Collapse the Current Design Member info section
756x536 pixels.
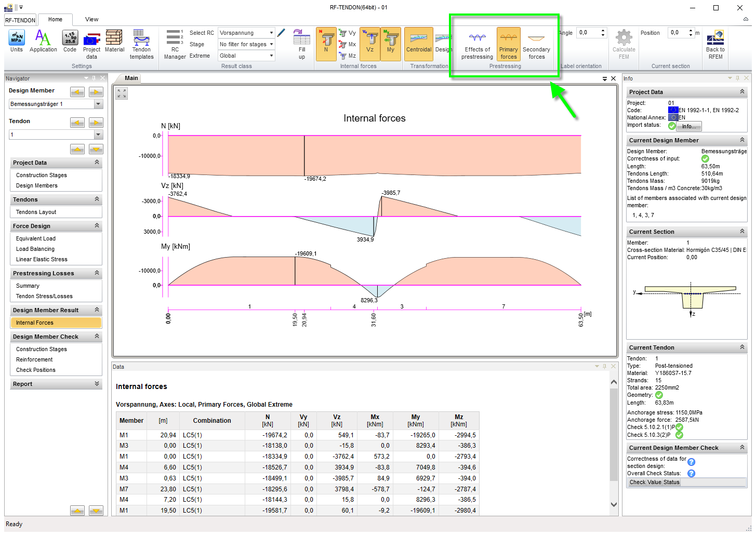click(x=742, y=140)
